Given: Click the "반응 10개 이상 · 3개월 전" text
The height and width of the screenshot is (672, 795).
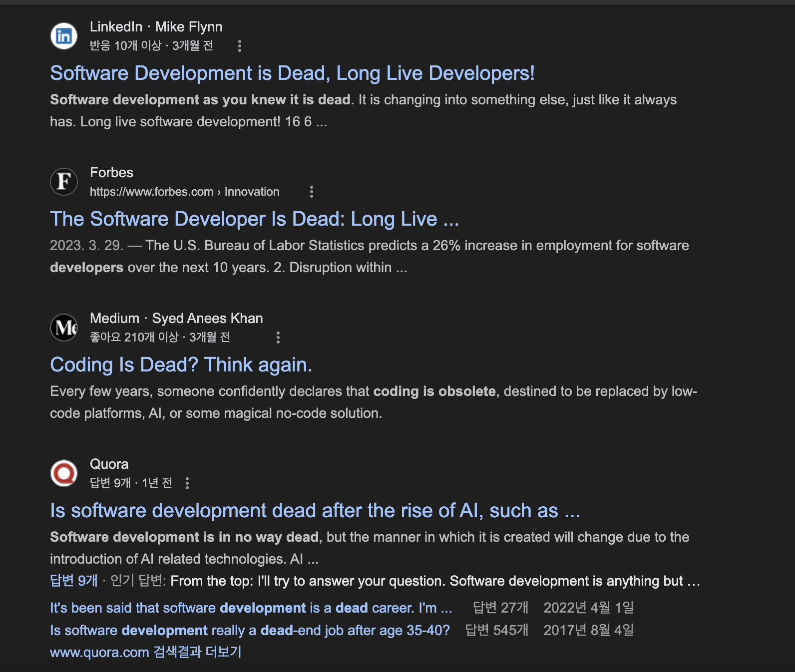Looking at the screenshot, I should (x=151, y=46).
